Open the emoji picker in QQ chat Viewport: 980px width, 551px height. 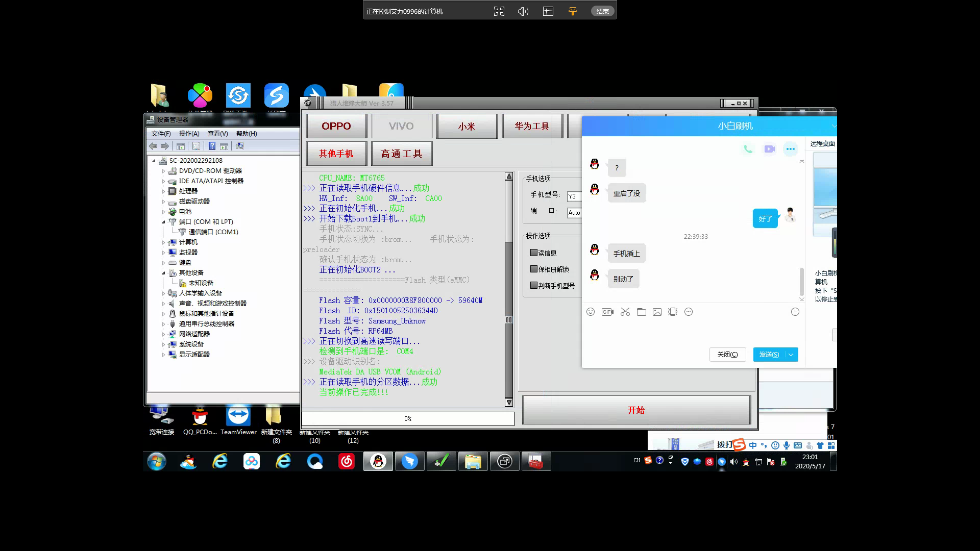tap(591, 312)
